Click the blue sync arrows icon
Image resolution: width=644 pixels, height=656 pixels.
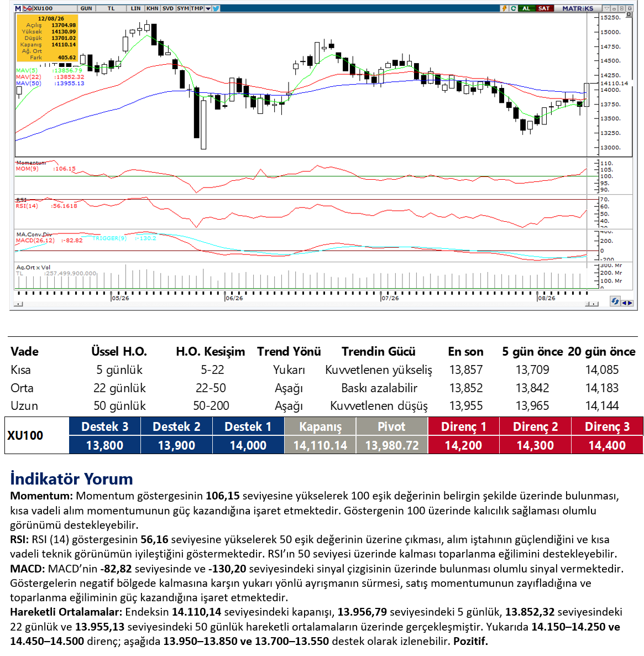point(615,301)
